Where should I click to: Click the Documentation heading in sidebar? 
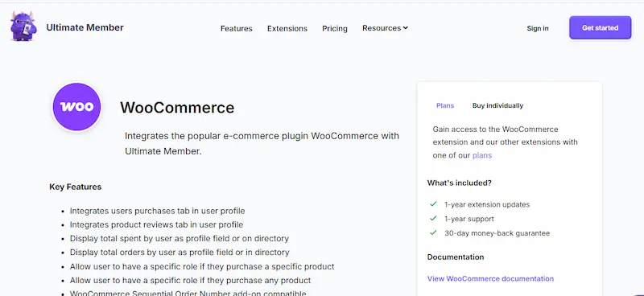click(456, 257)
